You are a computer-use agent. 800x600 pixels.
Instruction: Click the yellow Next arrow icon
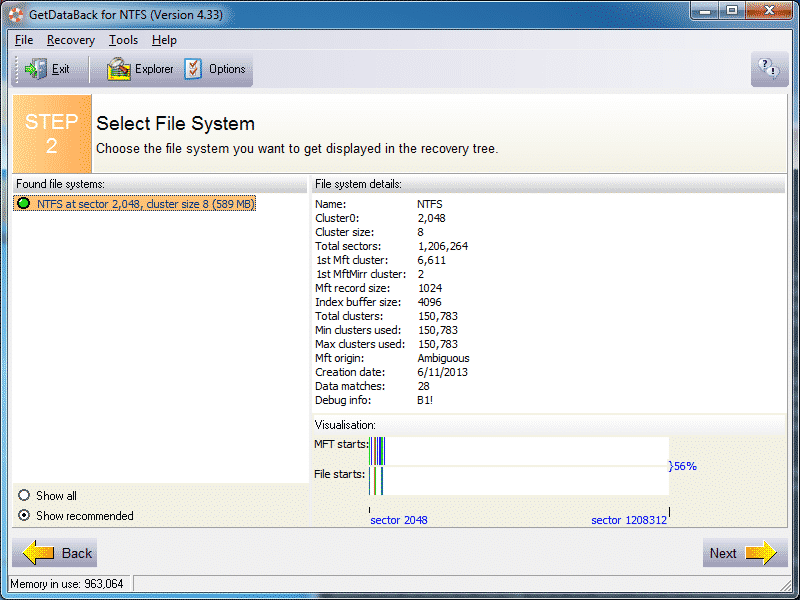[x=760, y=553]
